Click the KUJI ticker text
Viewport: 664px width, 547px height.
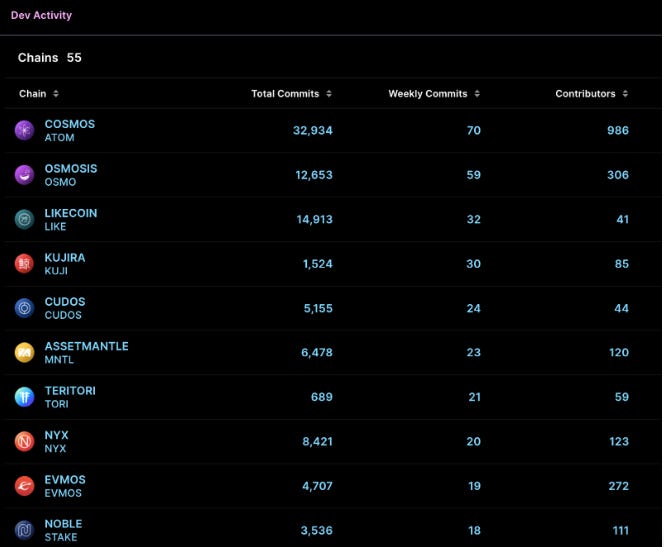(x=56, y=271)
